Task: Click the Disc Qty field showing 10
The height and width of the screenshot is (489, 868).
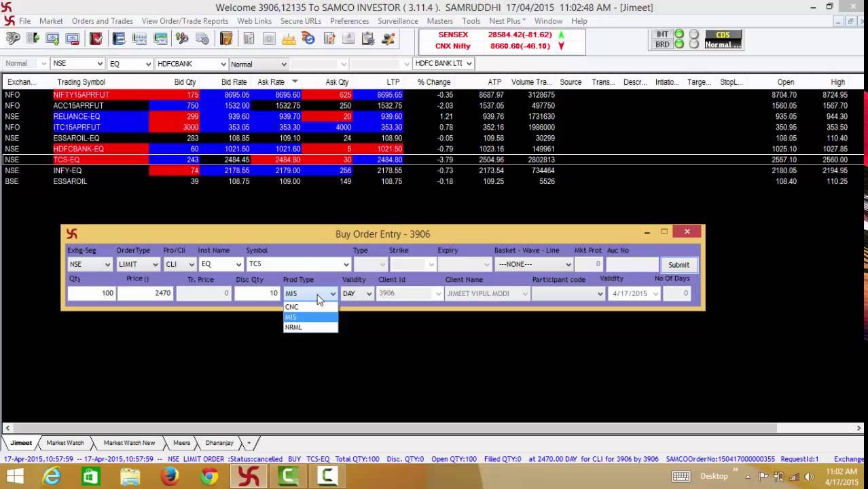Action: coord(257,293)
